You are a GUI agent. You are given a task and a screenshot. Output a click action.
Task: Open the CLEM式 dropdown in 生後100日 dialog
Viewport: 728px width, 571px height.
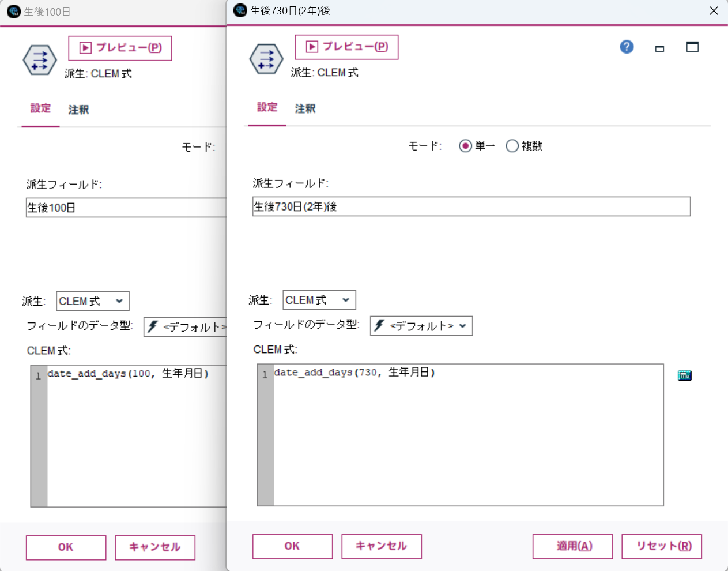[93, 301]
